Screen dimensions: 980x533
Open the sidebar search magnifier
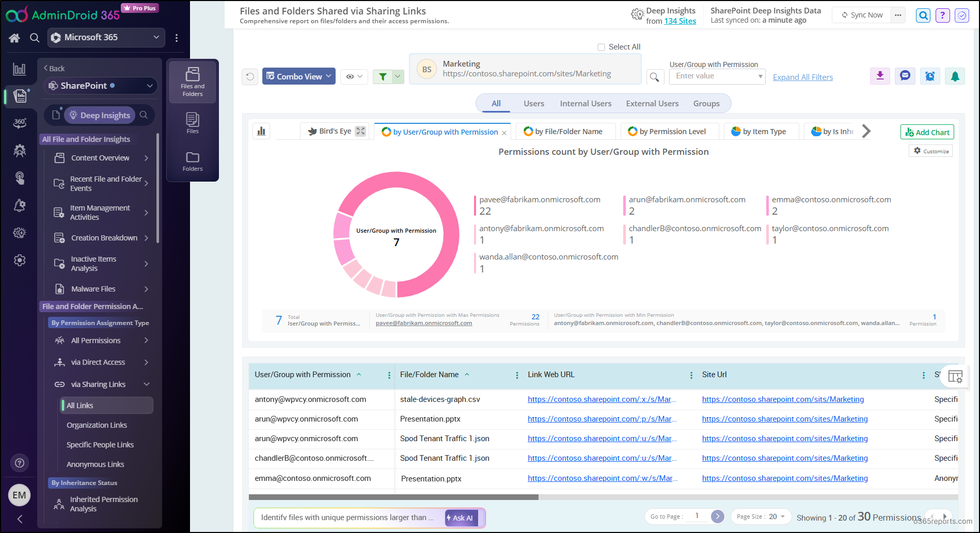35,38
